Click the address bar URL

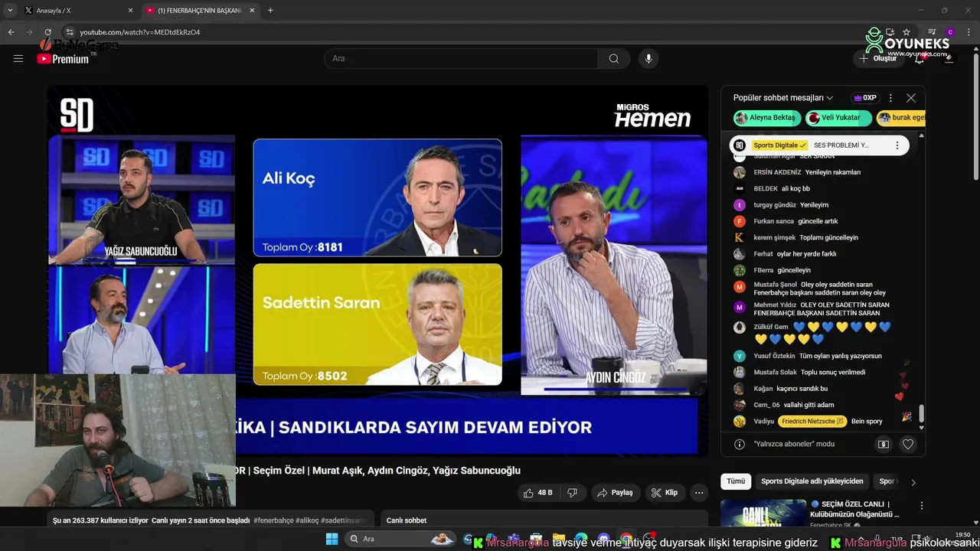(x=139, y=32)
